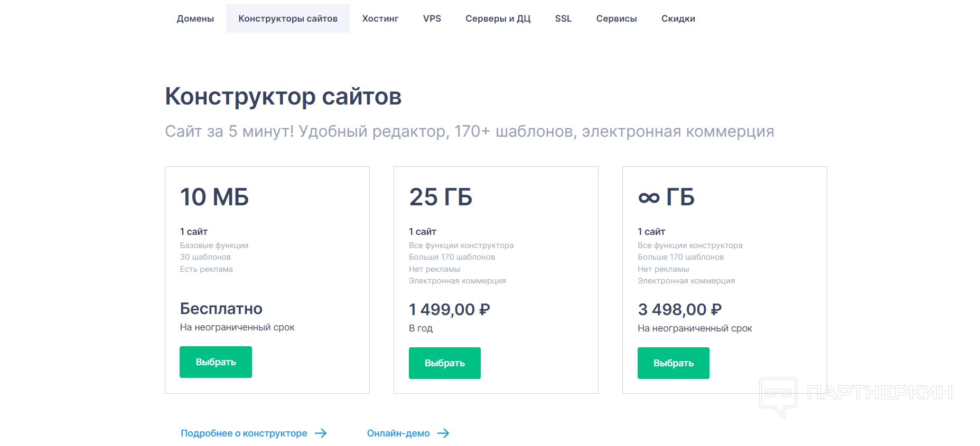Click the 25 ГБ plan title
Image resolution: width=980 pixels, height=446 pixels.
(441, 197)
